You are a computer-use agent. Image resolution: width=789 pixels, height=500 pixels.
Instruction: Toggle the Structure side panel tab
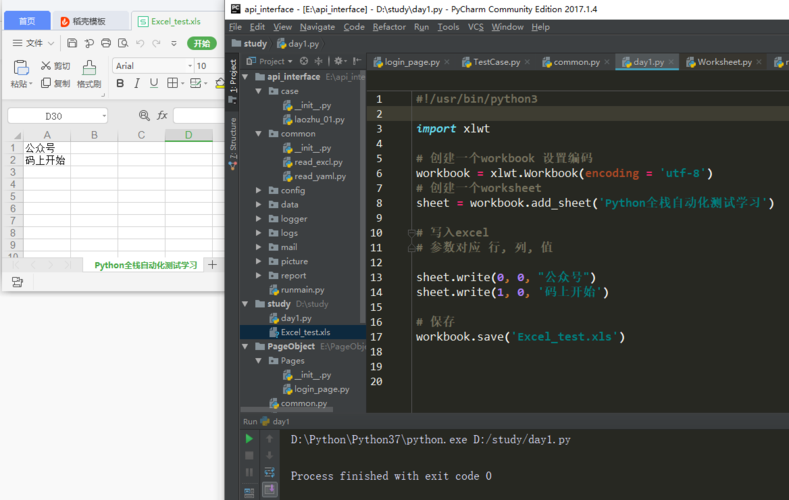coord(233,142)
